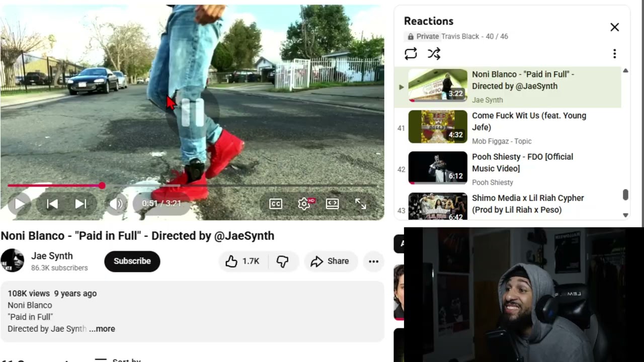This screenshot has width=644, height=362.
Task: Open Jae Synth channel avatar
Action: 12,260
